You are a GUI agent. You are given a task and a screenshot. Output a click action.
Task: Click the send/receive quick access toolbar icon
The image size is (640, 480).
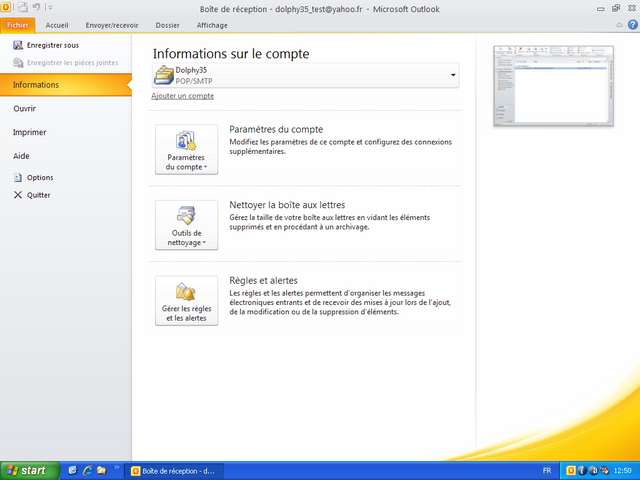click(x=22, y=7)
